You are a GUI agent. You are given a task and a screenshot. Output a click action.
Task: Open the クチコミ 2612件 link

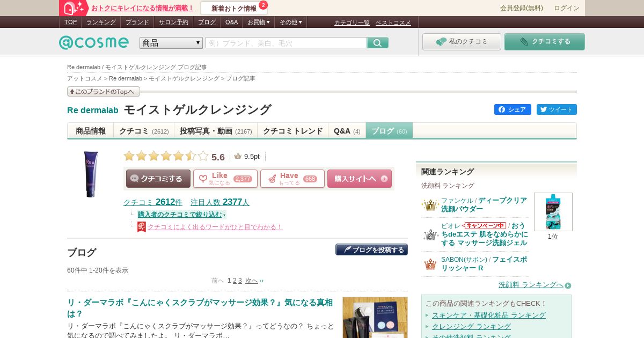pyautogui.click(x=153, y=202)
